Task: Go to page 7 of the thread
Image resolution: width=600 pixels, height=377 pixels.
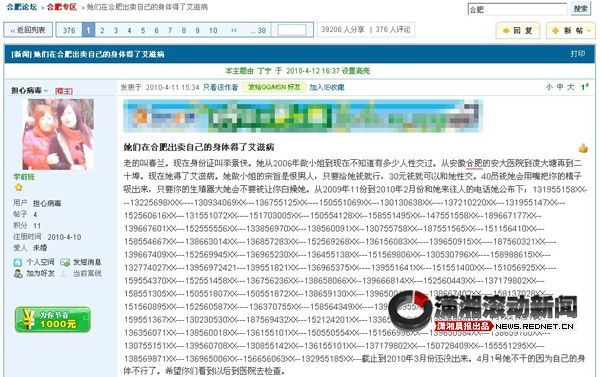Action: [x=170, y=30]
